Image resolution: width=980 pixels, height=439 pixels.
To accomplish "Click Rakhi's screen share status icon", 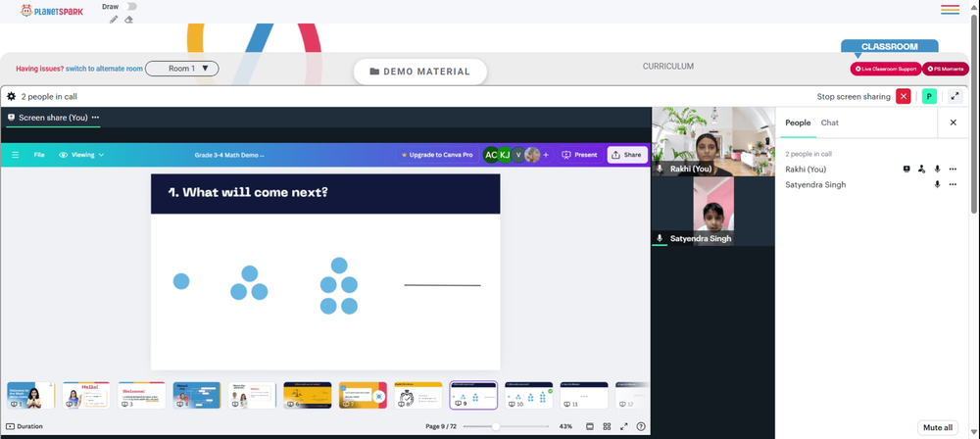I will (906, 169).
